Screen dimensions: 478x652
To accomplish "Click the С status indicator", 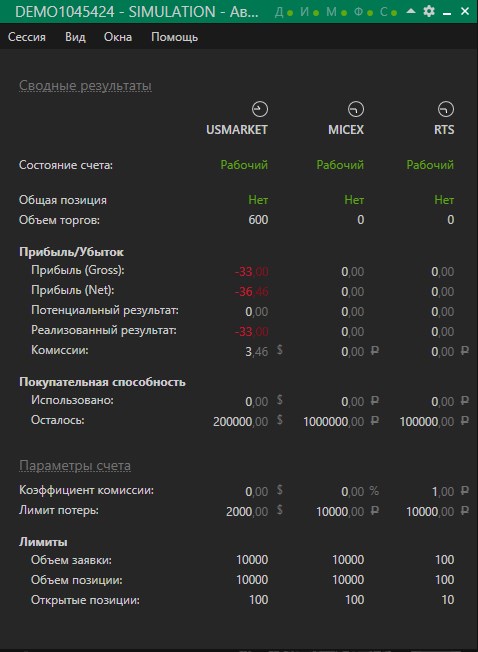I will (x=388, y=12).
